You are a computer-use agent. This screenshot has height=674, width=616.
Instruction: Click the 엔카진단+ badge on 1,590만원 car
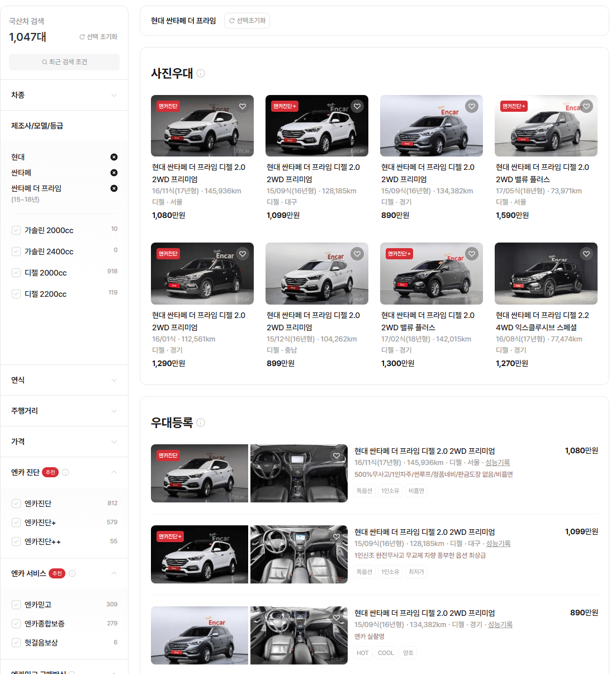coord(514,106)
